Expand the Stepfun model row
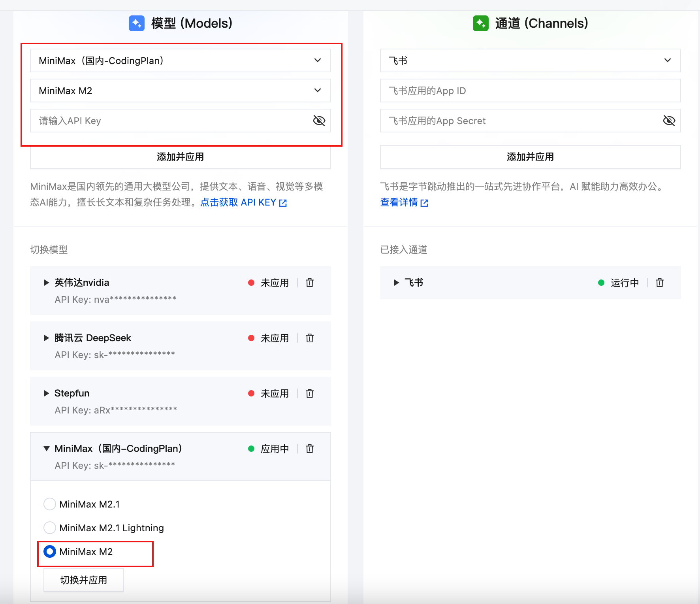The image size is (700, 604). point(47,393)
